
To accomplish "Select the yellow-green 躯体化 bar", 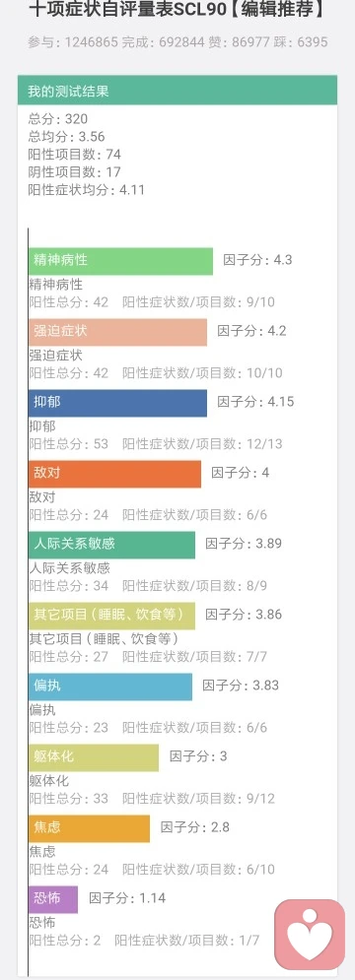I will 94,757.
